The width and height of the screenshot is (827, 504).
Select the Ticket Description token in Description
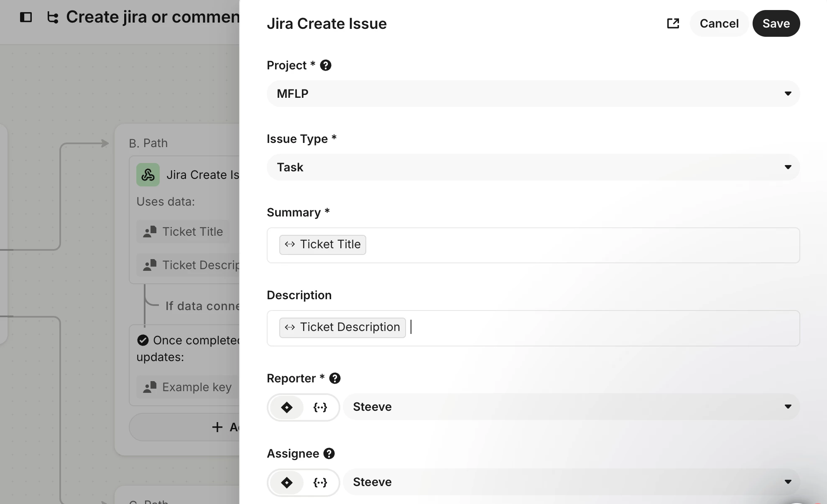point(342,327)
